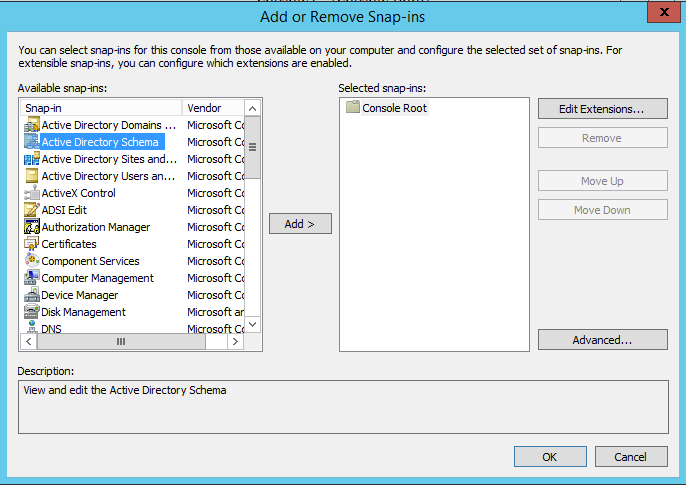
Task: Click the Console Root folder icon
Action: 353,107
